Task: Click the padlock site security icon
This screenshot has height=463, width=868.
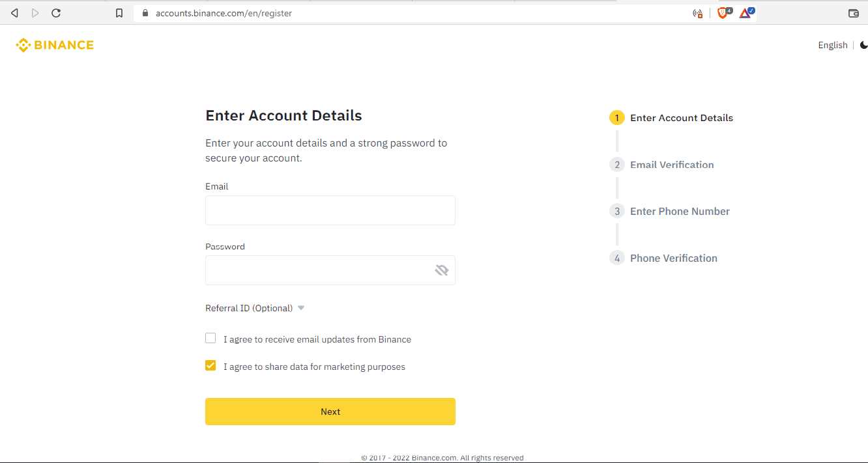Action: (145, 13)
